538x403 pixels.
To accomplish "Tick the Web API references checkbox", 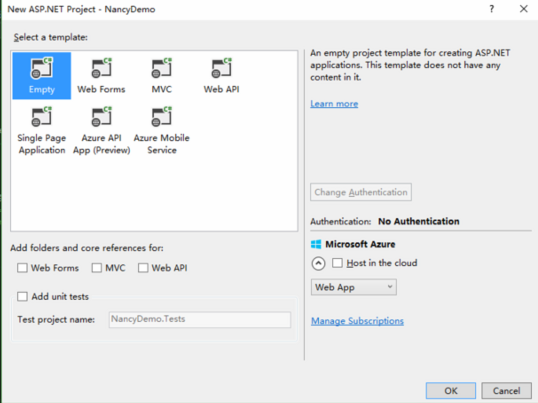I will [x=143, y=268].
